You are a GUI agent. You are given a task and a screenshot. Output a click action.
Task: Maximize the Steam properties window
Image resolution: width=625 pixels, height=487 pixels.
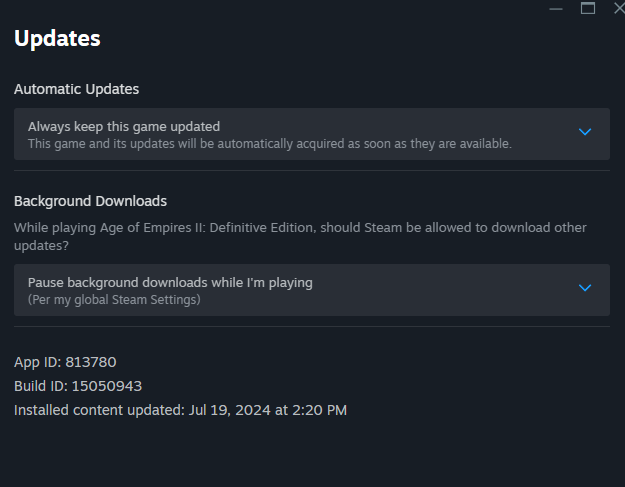pos(588,8)
